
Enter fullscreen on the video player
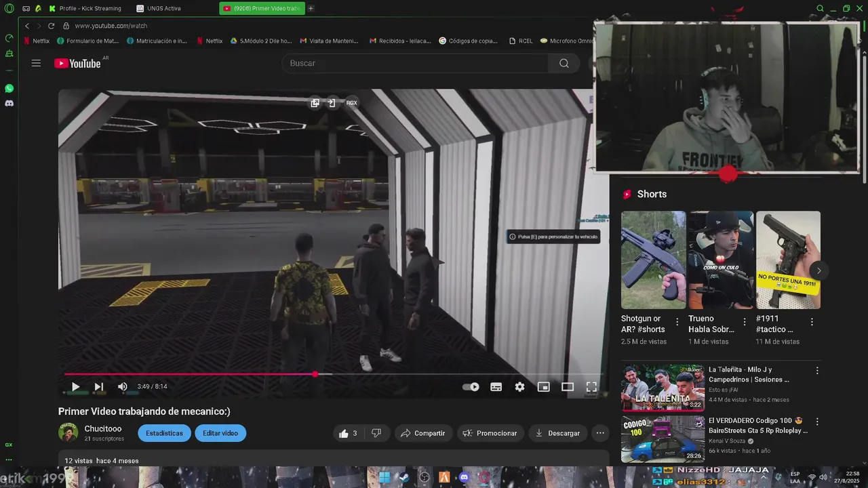coord(591,386)
